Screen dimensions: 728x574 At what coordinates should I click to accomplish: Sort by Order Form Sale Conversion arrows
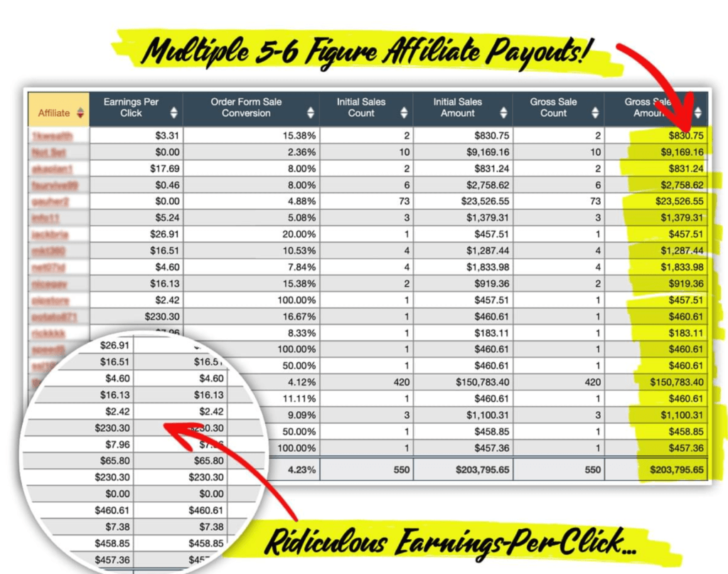(x=310, y=112)
